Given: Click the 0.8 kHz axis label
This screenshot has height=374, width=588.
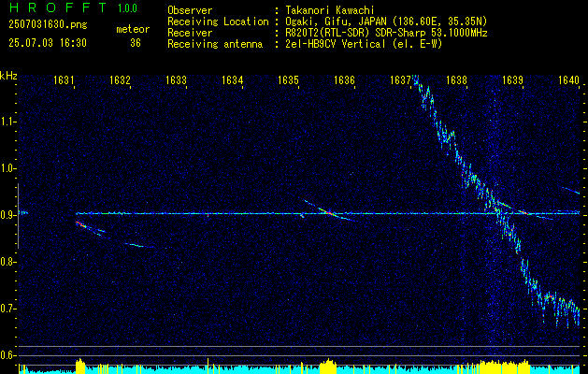Looking at the screenshot, I should click(x=7, y=262).
